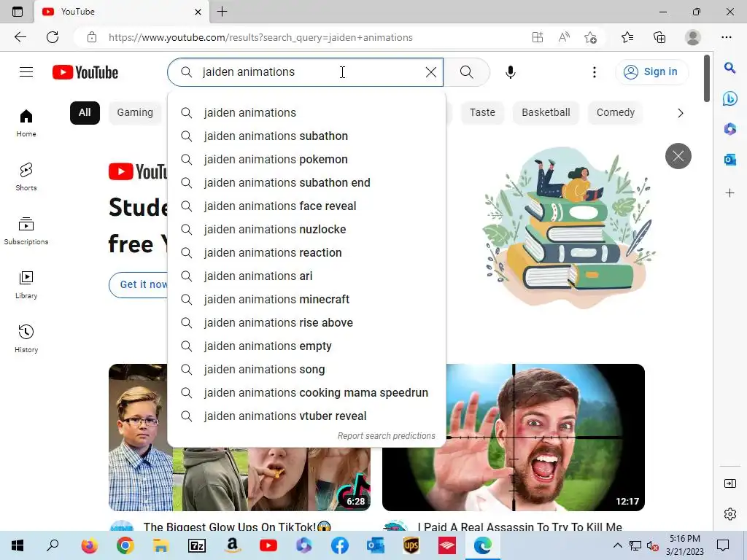The image size is (747, 560).
Task: Choose suggestion jaiden animations subathon end
Action: coord(307,183)
